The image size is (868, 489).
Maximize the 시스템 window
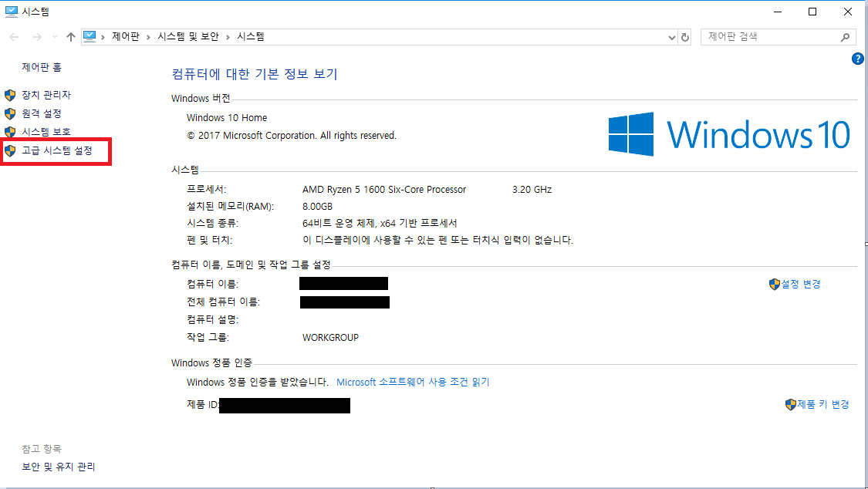click(812, 12)
